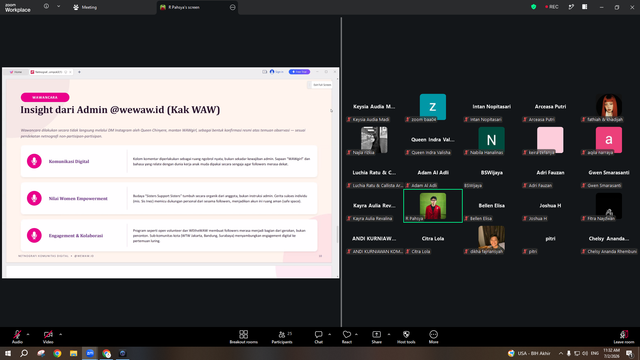Click Fitra Najdwan participant tile
Viewport: 640px width, 360px height.
pos(609,206)
